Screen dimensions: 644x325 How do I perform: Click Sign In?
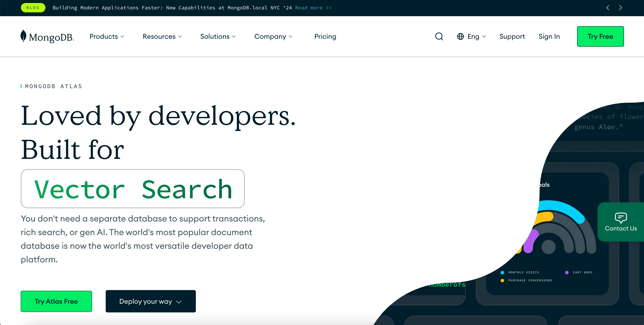coord(549,36)
